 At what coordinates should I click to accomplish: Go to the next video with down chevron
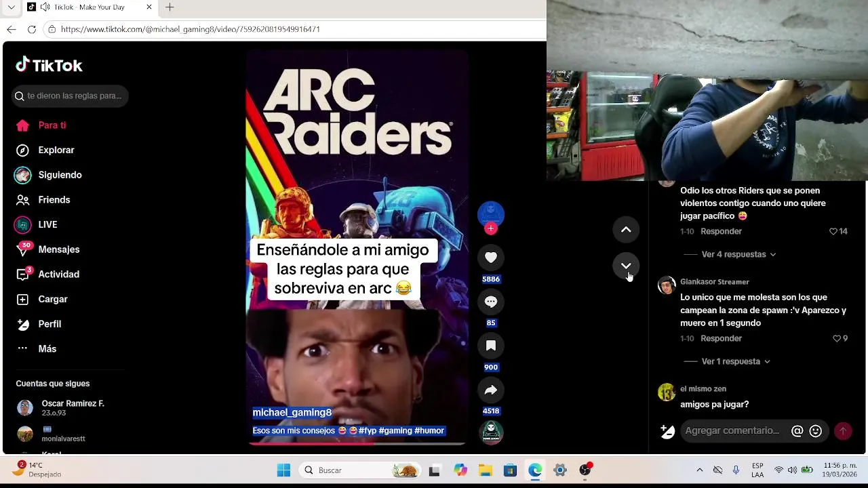click(626, 266)
